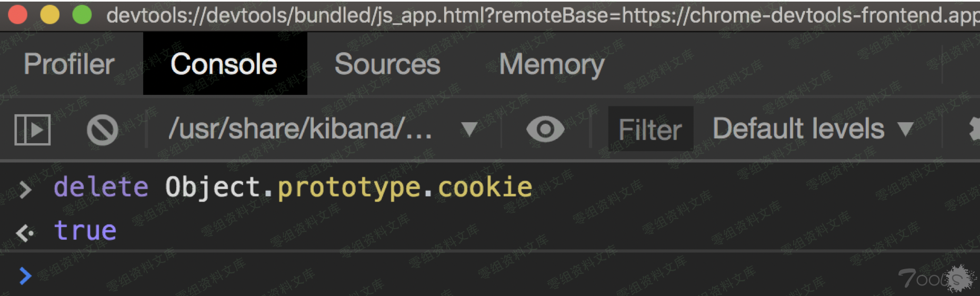Maximize the window using the green button

82,15
